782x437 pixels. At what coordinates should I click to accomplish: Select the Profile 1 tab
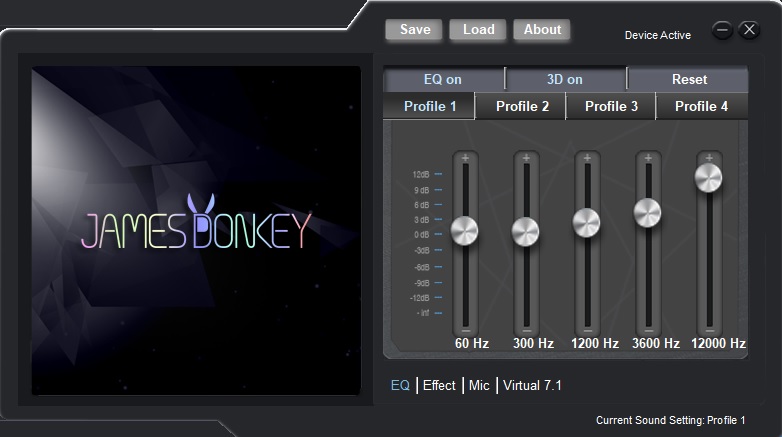coord(429,106)
